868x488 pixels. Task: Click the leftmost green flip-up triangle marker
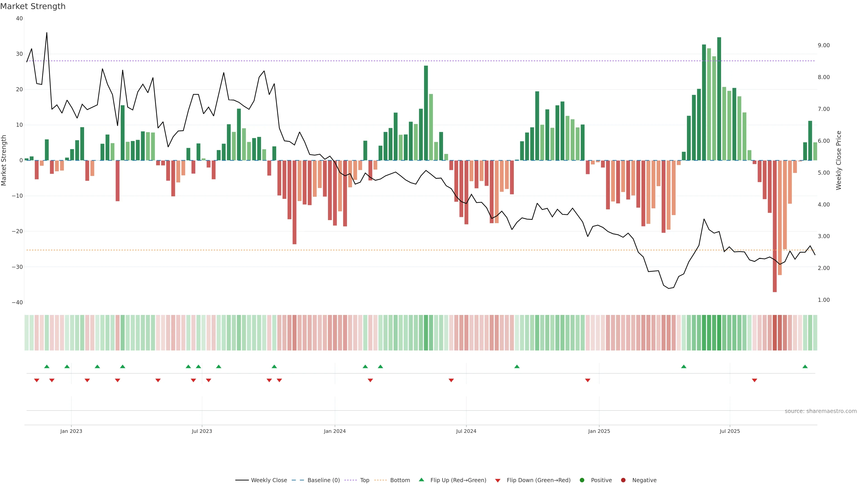click(47, 366)
